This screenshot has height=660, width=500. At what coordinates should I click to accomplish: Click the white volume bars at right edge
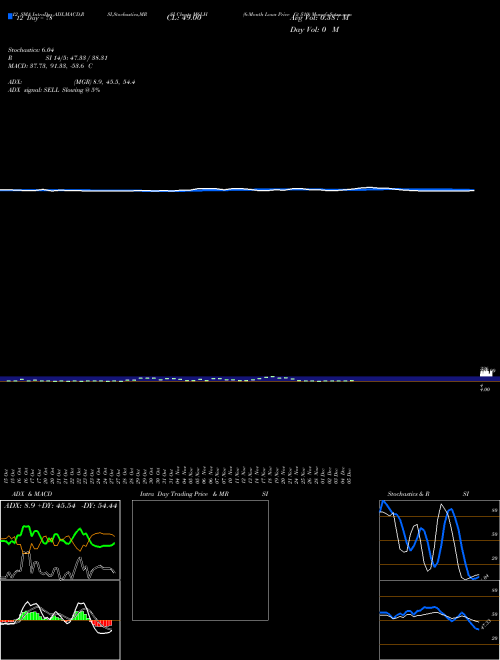click(486, 373)
